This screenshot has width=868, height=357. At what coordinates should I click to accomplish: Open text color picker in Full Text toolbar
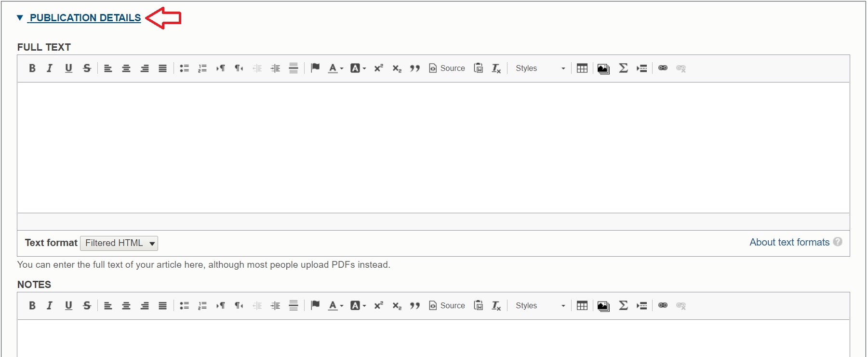point(335,69)
